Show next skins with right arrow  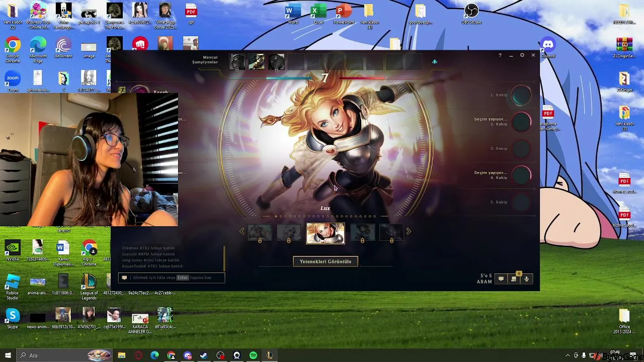click(409, 231)
